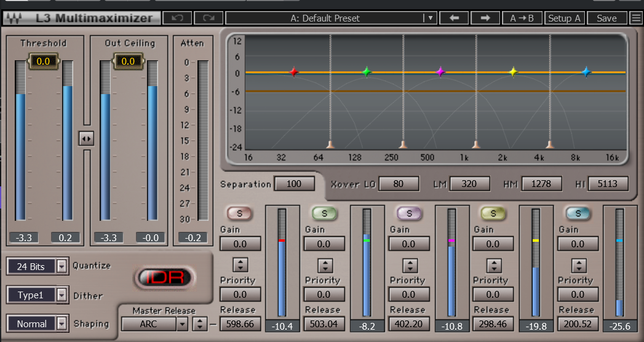Screen dimensions: 644x342
Task: Click the HI crossover field showing 5113
Action: (x=608, y=183)
